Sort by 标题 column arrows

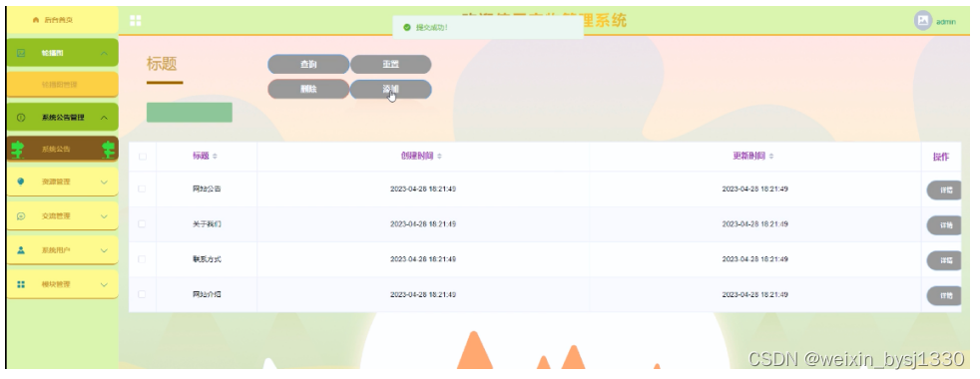click(x=215, y=157)
